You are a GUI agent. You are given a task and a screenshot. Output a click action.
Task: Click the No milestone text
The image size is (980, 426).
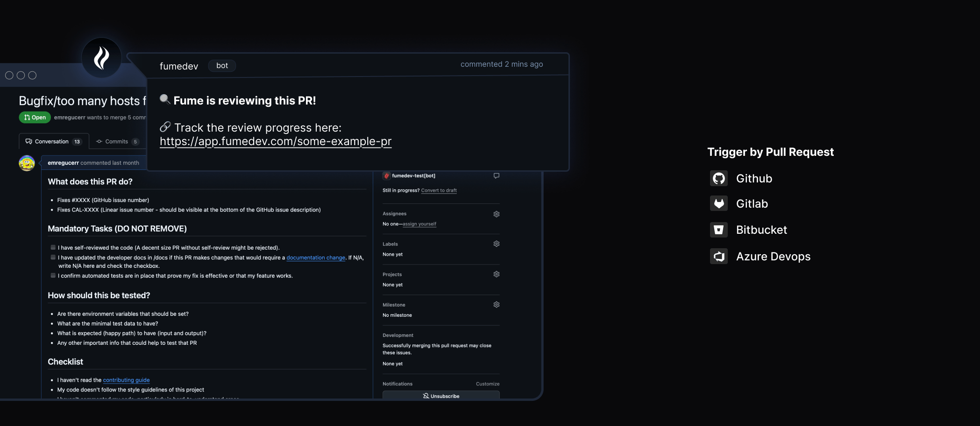tap(397, 315)
